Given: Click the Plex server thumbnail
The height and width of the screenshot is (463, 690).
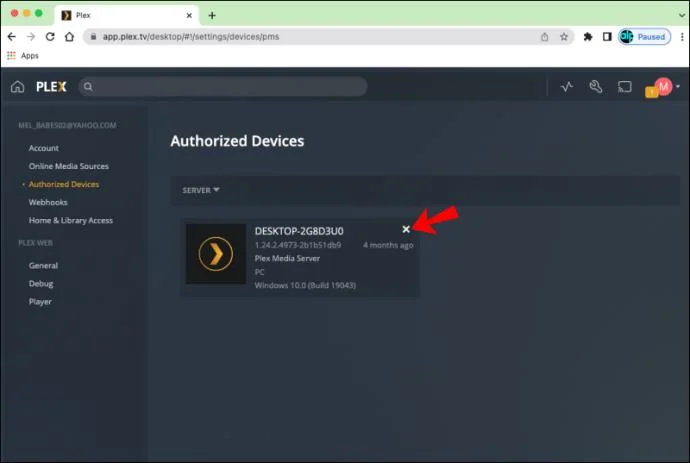Looking at the screenshot, I should (216, 254).
